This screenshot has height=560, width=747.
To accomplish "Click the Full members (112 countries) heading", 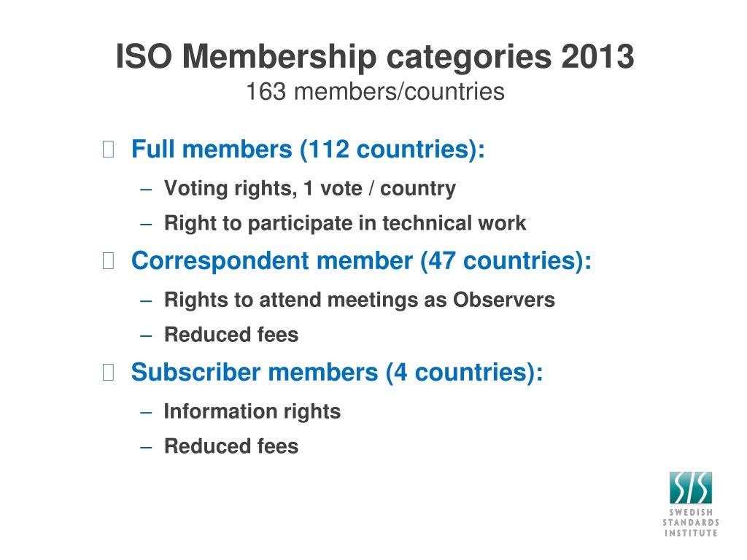I will click(308, 149).
